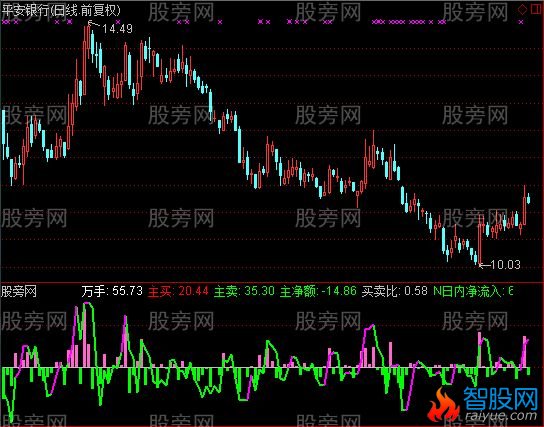Click the 股旁网 indicator name in sub-chart
Screen dimensions: 544x427
tap(19, 291)
